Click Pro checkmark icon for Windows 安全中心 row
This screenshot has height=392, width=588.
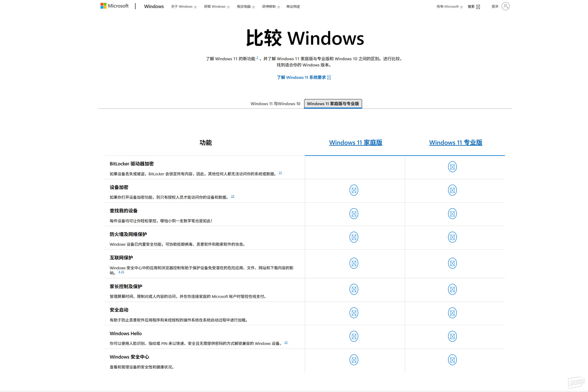[452, 360]
